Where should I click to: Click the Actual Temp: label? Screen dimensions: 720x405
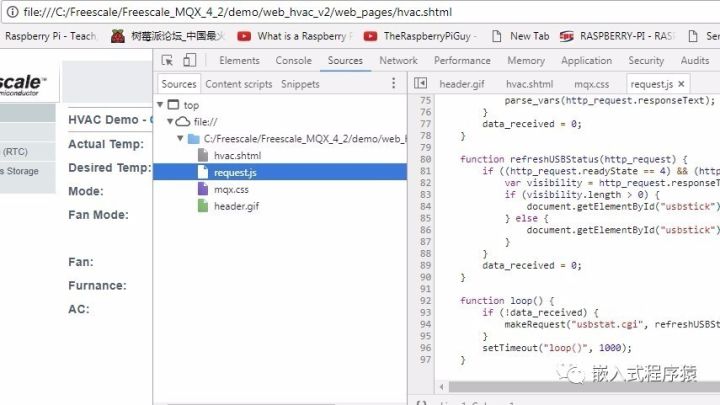point(106,144)
